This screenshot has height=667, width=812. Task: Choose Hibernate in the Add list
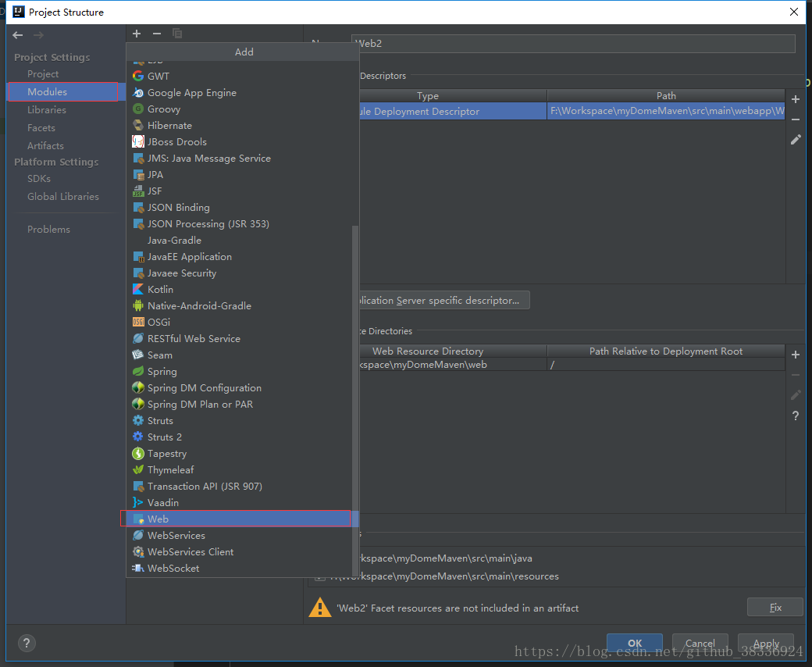pyautogui.click(x=238, y=125)
